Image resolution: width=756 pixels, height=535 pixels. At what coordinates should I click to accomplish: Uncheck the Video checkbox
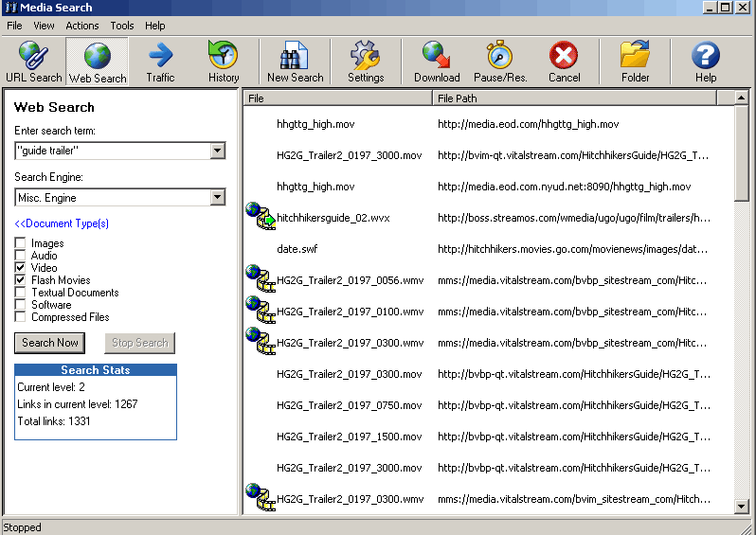[x=21, y=268]
